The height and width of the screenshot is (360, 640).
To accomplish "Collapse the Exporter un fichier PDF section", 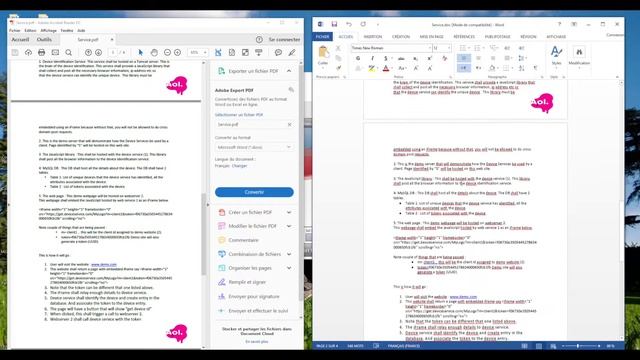I will point(289,71).
